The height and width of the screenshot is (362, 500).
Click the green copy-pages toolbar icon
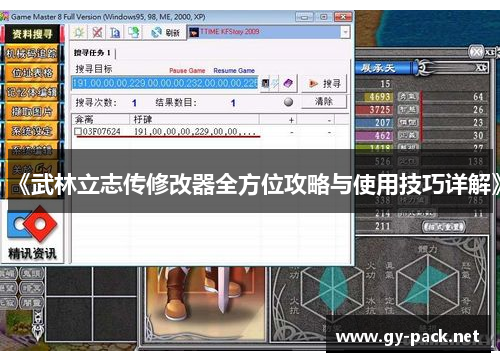click(x=133, y=32)
